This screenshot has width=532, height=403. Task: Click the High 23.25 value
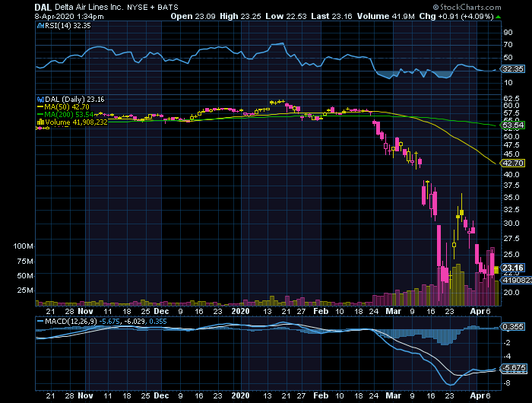(240, 16)
